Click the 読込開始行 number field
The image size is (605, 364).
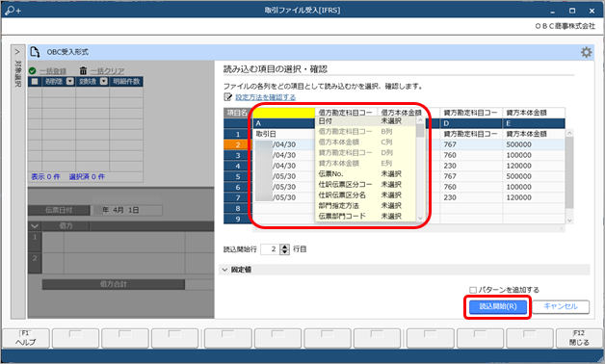click(x=271, y=249)
